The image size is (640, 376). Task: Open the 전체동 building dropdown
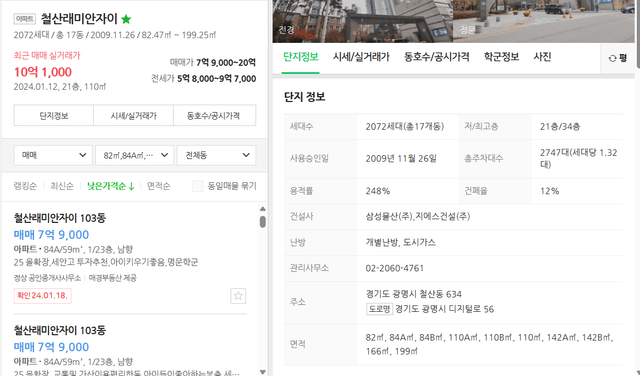216,155
